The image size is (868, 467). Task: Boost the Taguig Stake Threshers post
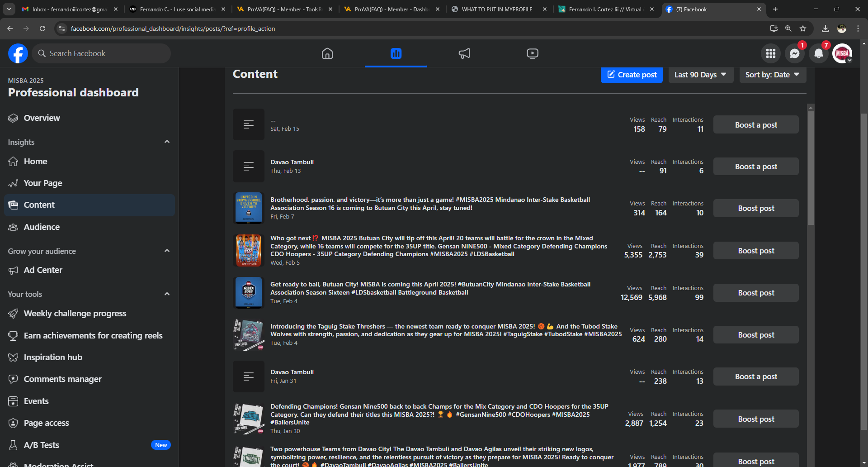pyautogui.click(x=756, y=335)
